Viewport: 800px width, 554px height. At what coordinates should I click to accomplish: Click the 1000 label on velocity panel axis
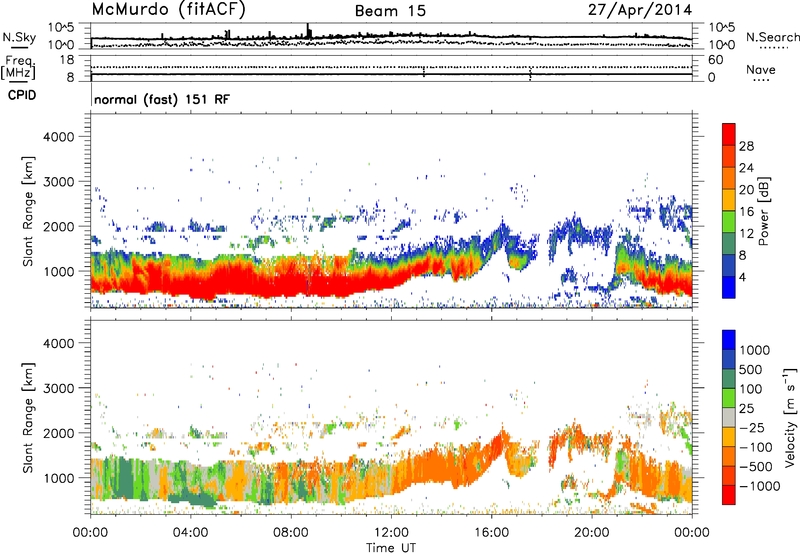pyautogui.click(x=58, y=478)
